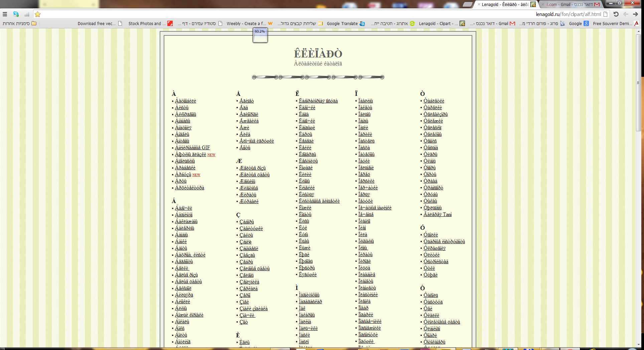Open the דואר נכנס - Gmail bookmark
Viewport: 644px width, 350px height.
click(x=492, y=23)
